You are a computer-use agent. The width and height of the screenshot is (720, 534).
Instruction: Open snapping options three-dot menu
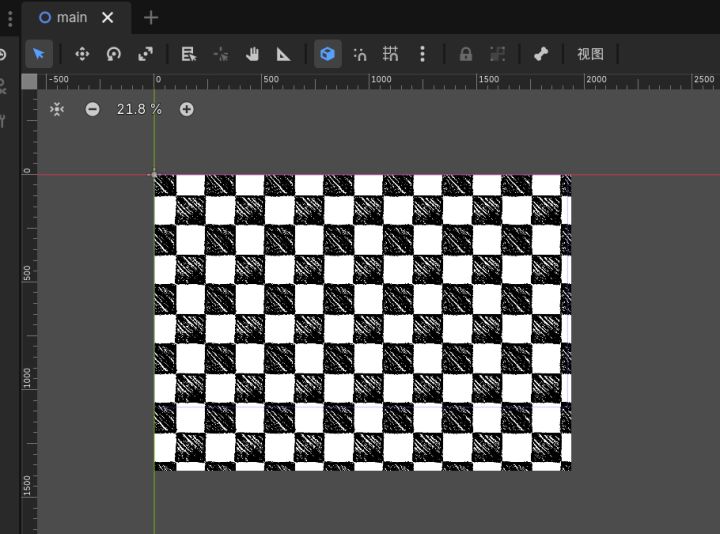click(x=422, y=54)
